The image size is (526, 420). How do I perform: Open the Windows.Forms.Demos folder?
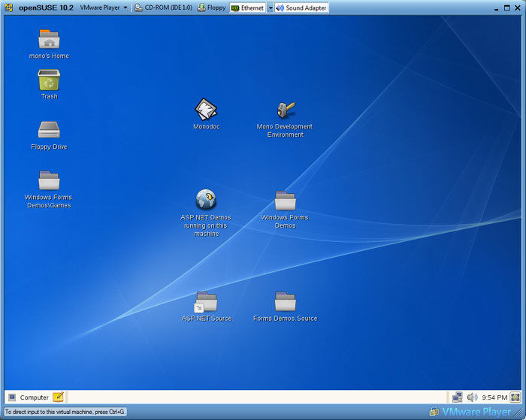(x=285, y=200)
